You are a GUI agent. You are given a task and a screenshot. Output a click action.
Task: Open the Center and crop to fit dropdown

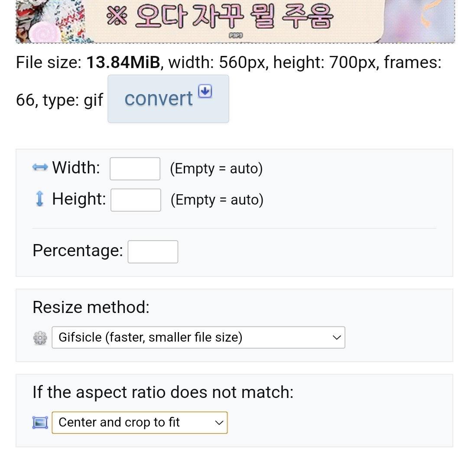[x=140, y=423]
